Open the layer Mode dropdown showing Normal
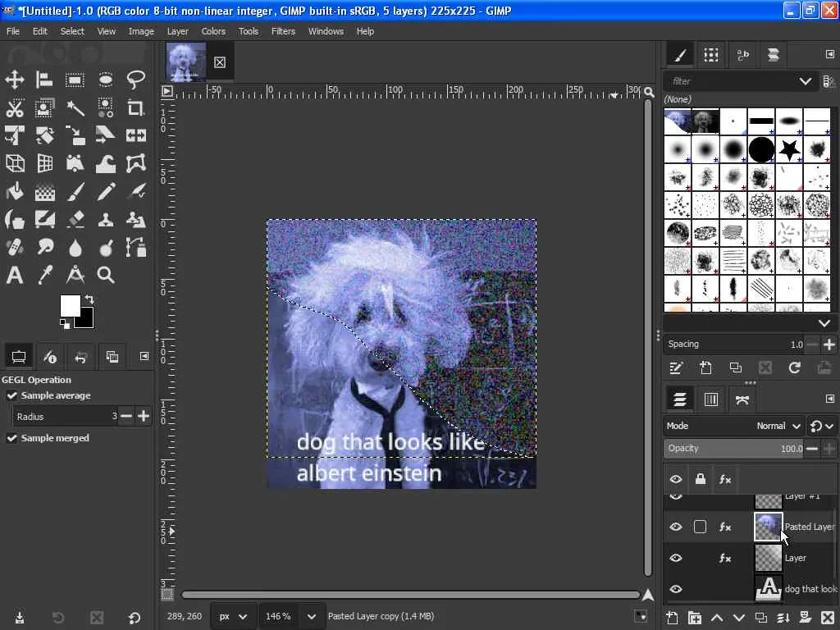This screenshot has height=630, width=840. click(x=778, y=426)
